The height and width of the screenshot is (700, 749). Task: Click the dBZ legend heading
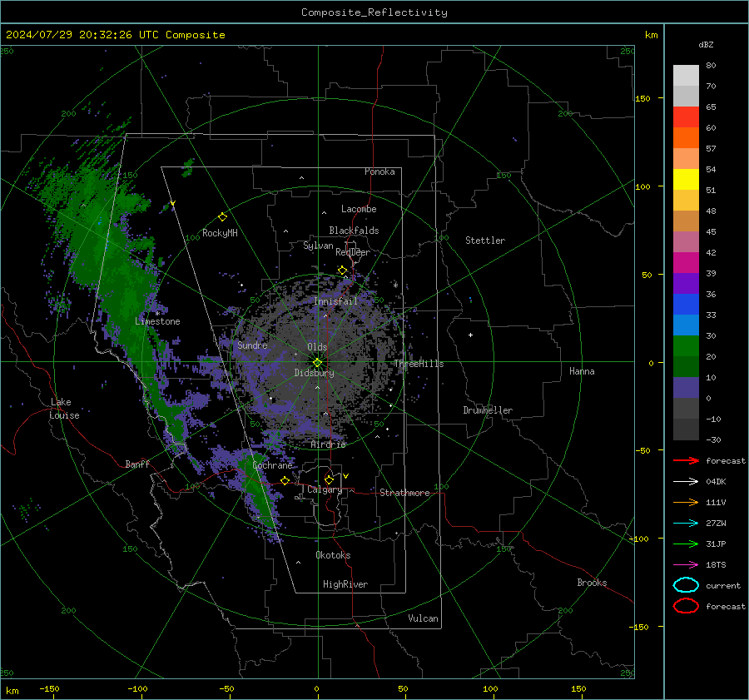coord(706,44)
